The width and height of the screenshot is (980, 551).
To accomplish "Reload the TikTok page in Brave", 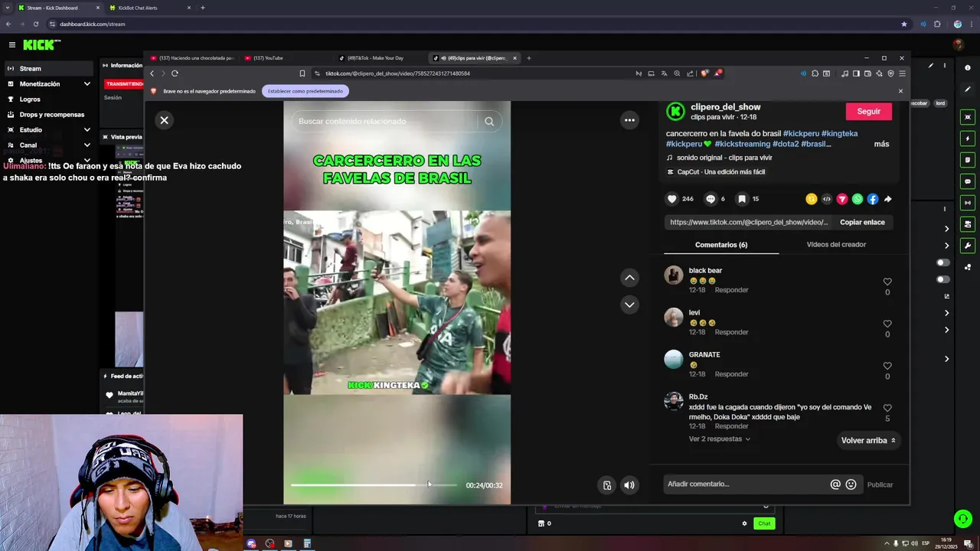I will [175, 73].
